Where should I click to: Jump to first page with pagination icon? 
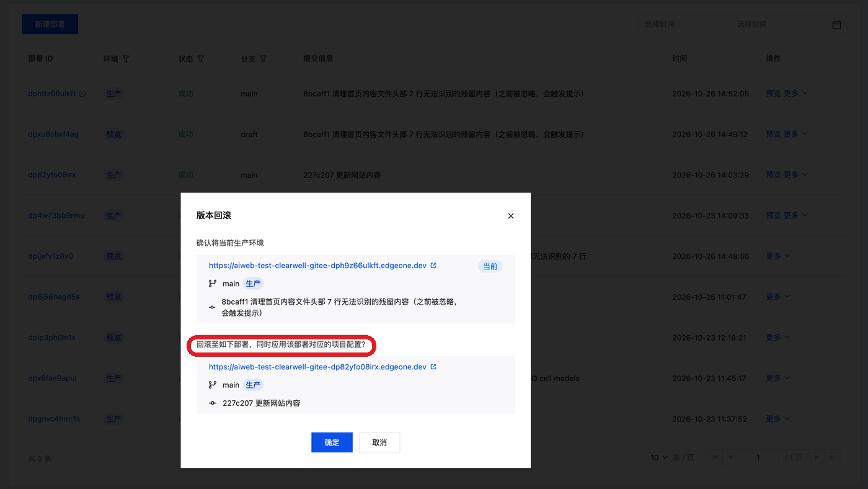coord(715,457)
